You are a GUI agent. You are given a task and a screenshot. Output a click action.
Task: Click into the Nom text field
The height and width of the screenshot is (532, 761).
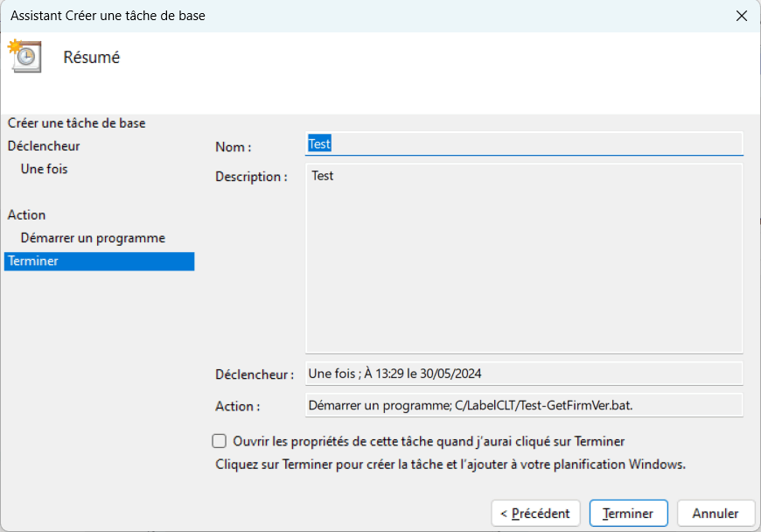click(x=523, y=144)
